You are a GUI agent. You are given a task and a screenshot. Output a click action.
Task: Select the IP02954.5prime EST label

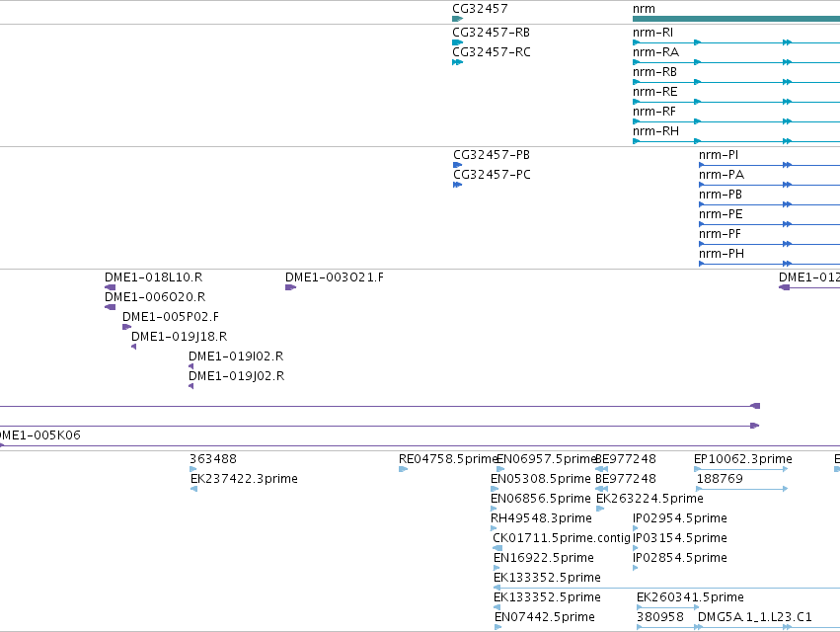tap(680, 518)
